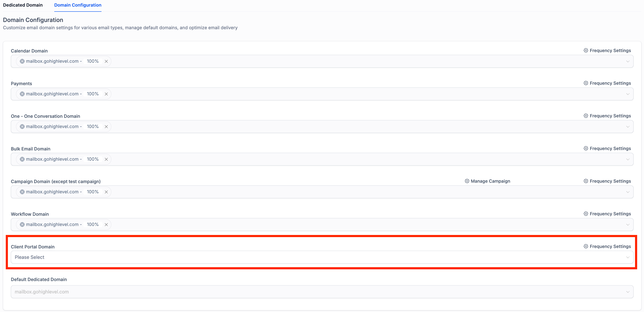Click the 100% value in Workflow Domain chip

(93, 224)
